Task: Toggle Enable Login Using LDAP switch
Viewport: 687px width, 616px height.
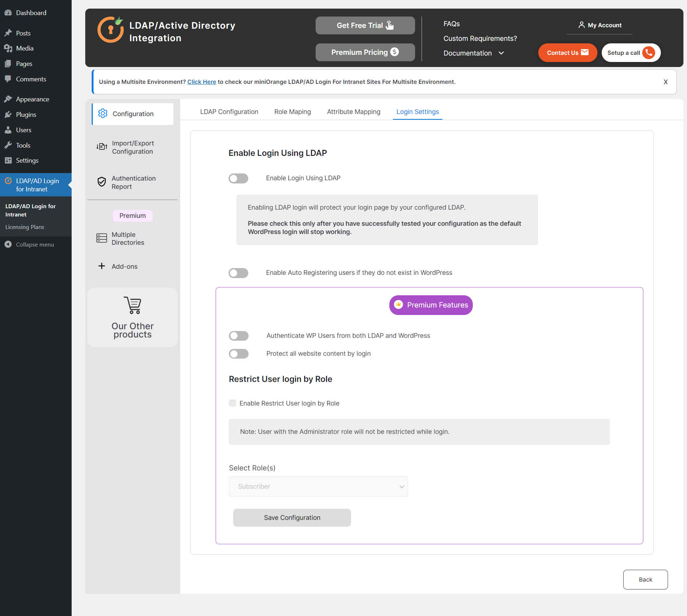Action: click(239, 178)
